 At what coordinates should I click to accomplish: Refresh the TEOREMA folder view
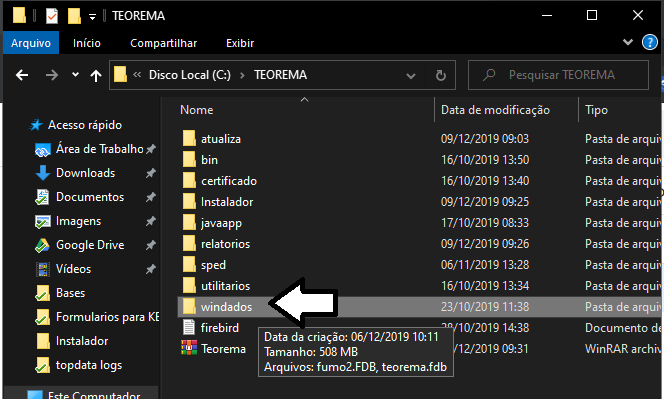[440, 75]
